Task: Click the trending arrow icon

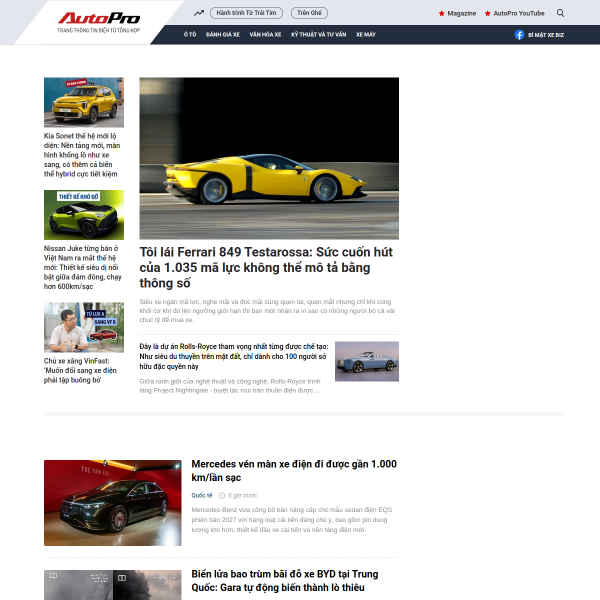Action: [x=199, y=13]
